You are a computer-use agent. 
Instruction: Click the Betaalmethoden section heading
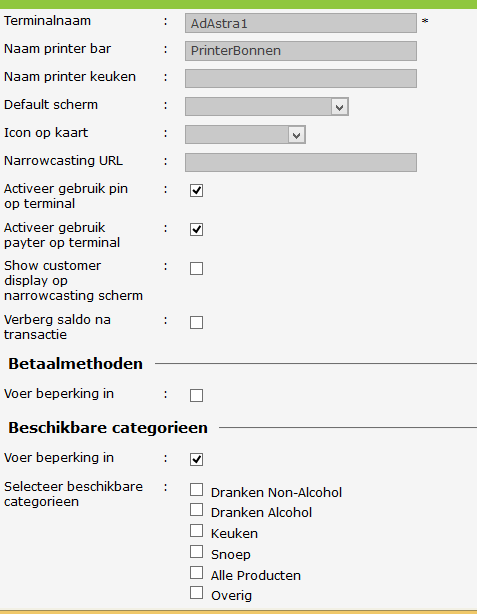point(76,364)
